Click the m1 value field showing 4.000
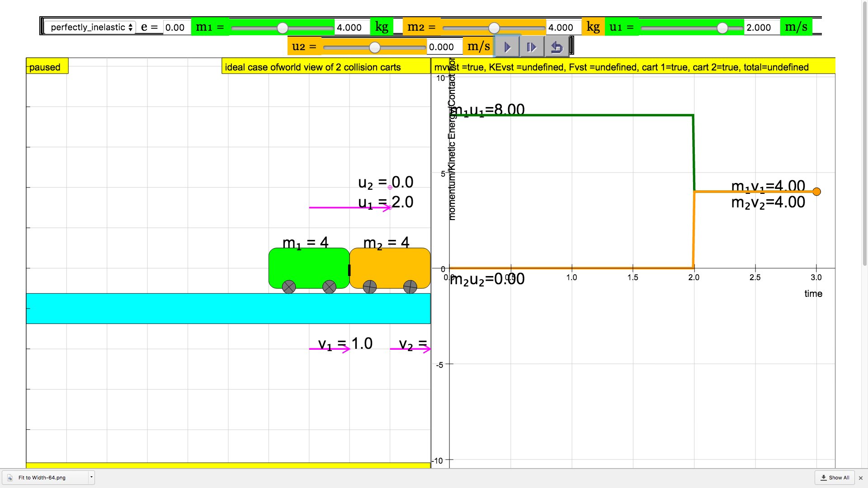Screen dimensions: 868x488 pos(351,27)
